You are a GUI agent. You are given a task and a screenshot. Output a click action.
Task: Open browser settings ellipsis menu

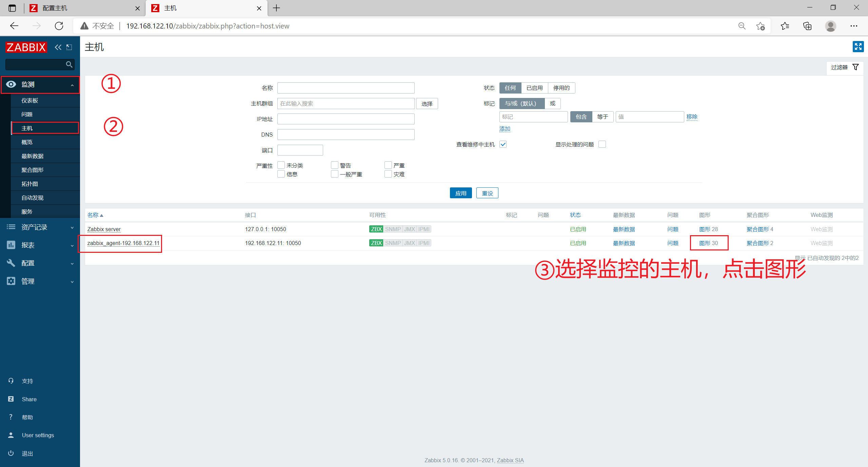[854, 26]
